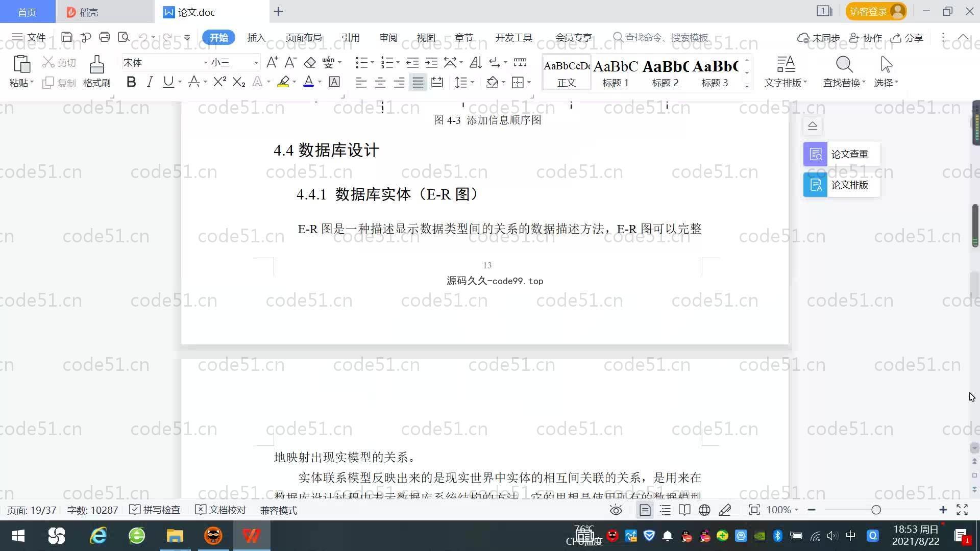
Task: Align text right
Action: pyautogui.click(x=399, y=82)
